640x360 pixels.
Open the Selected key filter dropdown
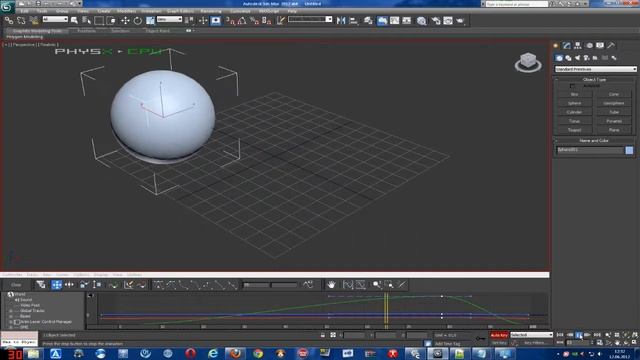(531, 335)
